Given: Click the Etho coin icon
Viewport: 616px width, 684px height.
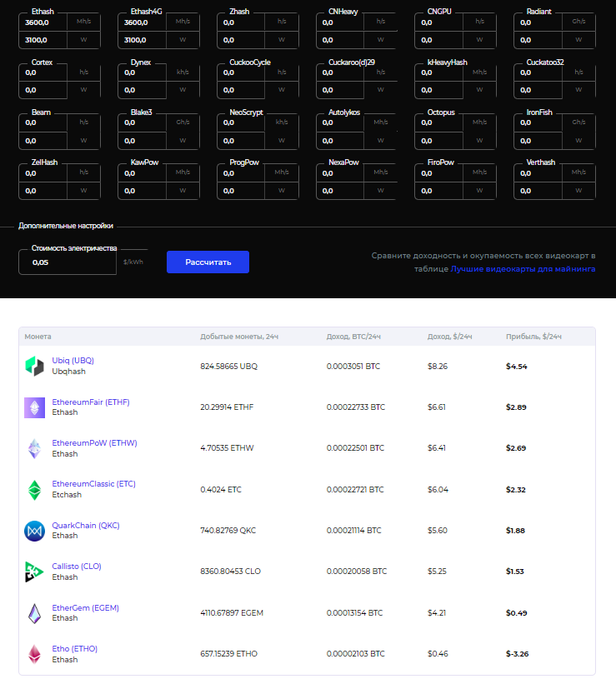Looking at the screenshot, I should click(x=34, y=654).
